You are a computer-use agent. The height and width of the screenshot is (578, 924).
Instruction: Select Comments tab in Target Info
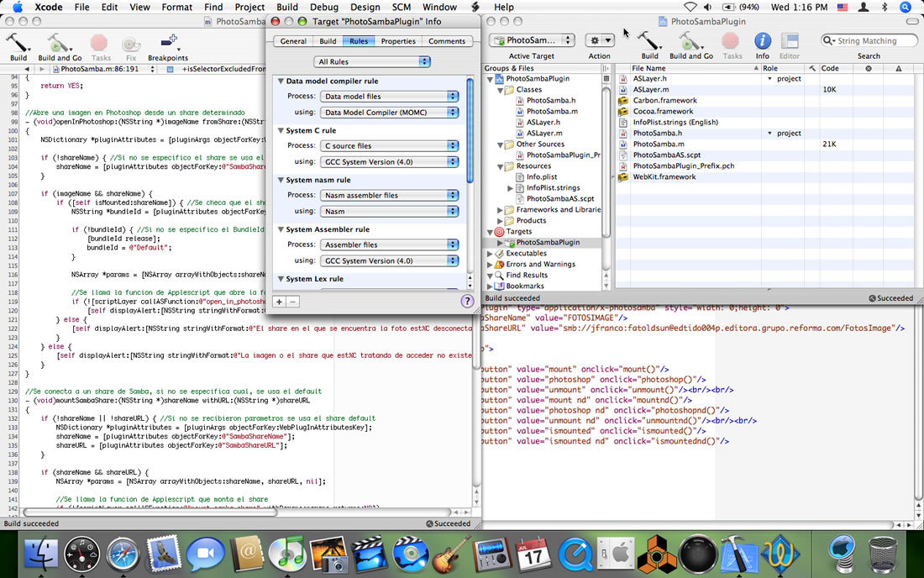tap(447, 41)
